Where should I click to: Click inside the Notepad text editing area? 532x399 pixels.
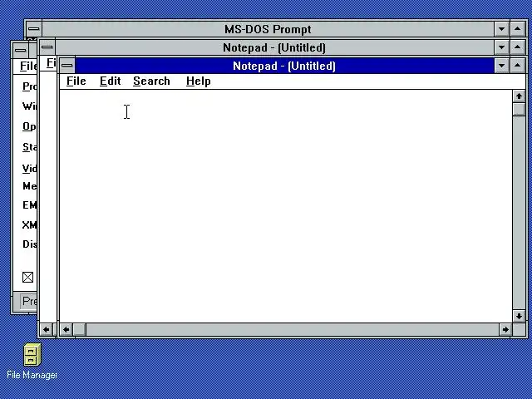coord(286,206)
